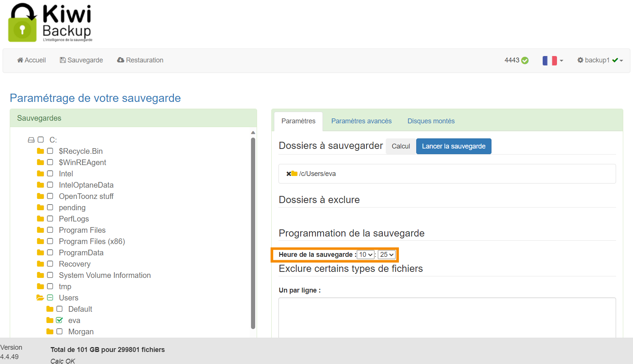Check the C: drive checkbox
633x364 pixels.
pos(41,140)
